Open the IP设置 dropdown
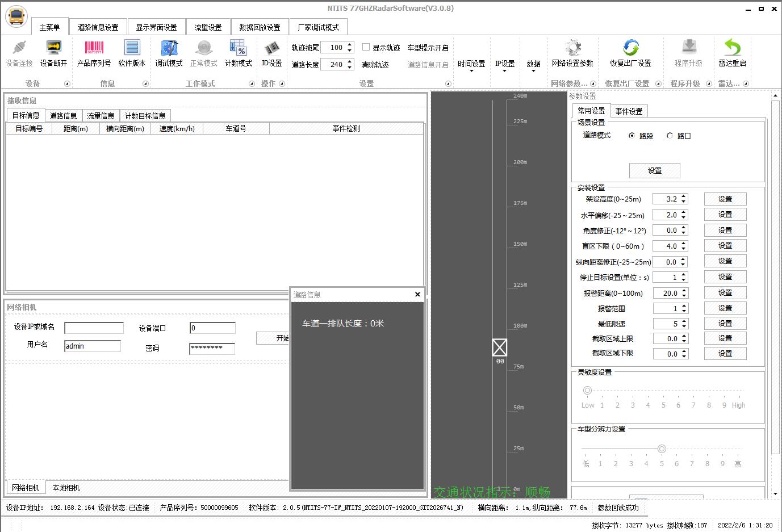This screenshot has width=782, height=532. point(505,66)
